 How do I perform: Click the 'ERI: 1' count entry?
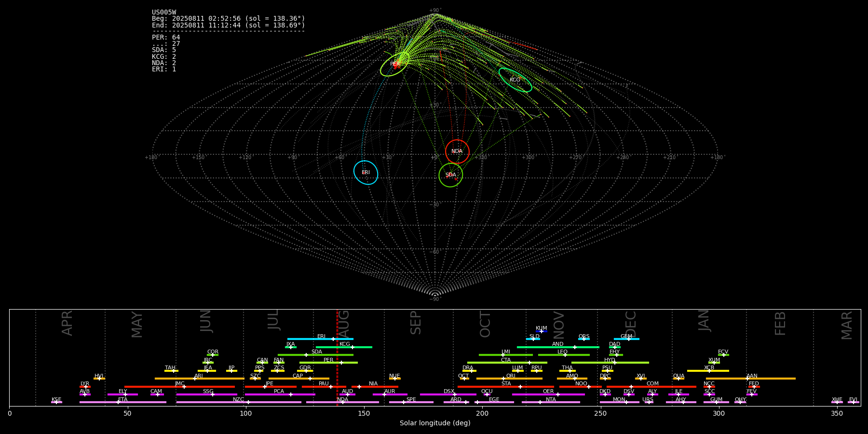point(164,69)
